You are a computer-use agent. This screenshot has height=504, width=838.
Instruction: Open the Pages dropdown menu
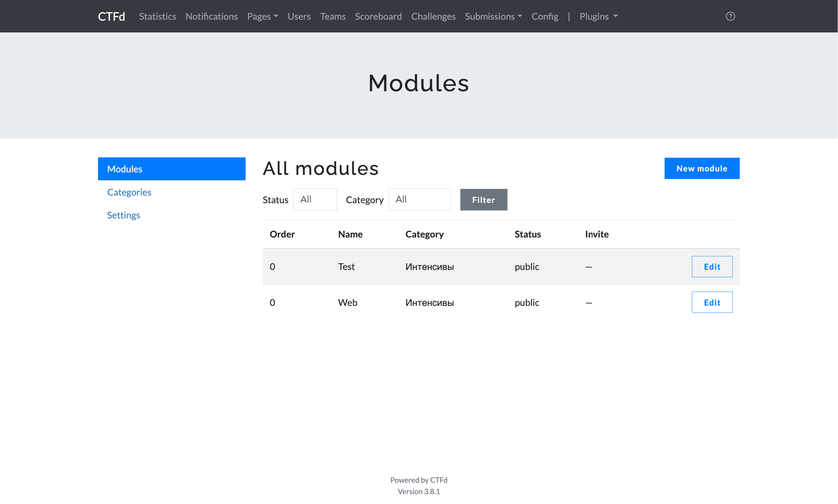click(x=262, y=16)
